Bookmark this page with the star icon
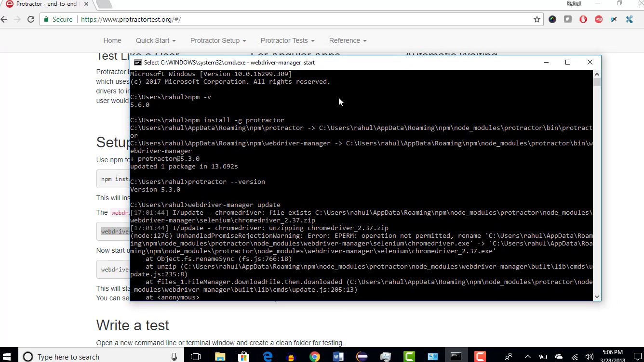This screenshot has width=644, height=362. pyautogui.click(x=537, y=19)
